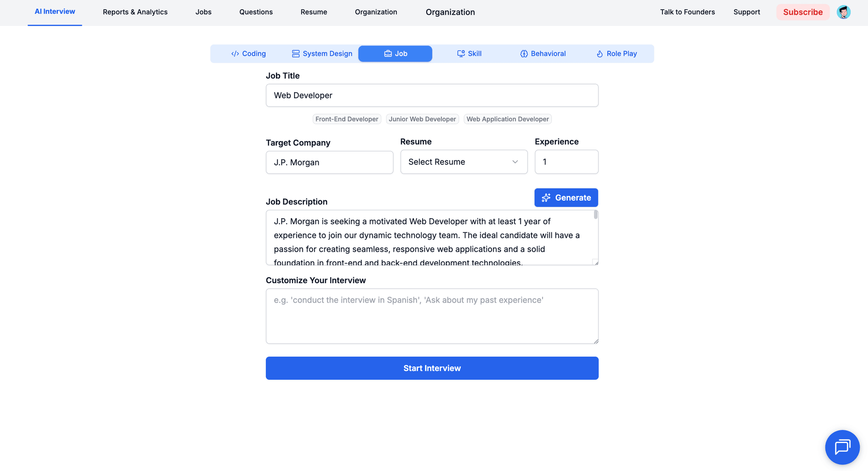Image resolution: width=868 pixels, height=471 pixels.
Task: Click the Customize Your Interview field
Action: coord(432,316)
